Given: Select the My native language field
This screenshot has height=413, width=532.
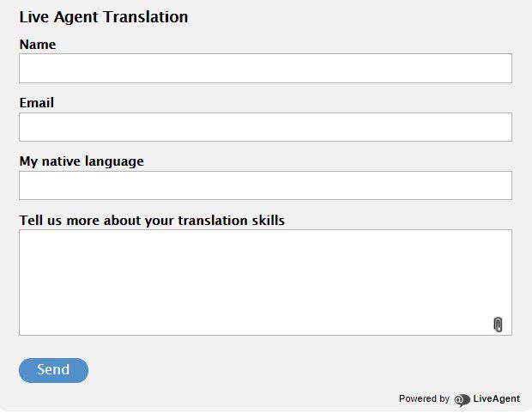Looking at the screenshot, I should [265, 185].
